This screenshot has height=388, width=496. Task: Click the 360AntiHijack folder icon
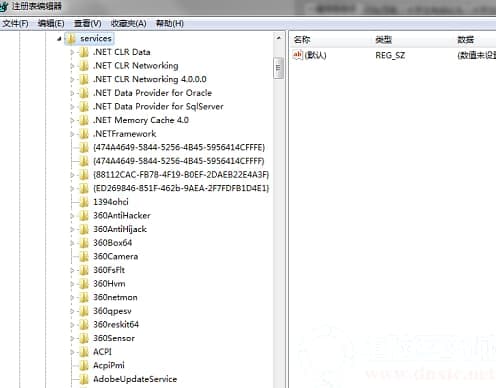tap(84, 229)
